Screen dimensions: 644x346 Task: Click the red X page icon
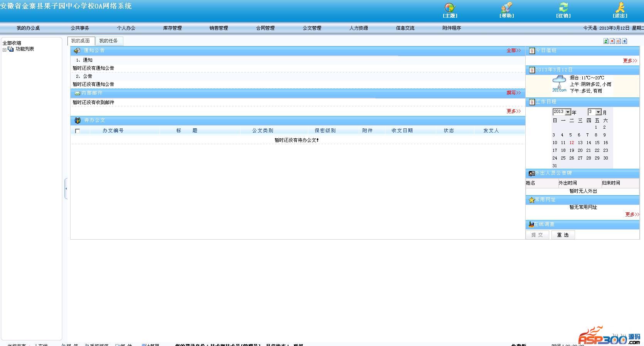coord(612,41)
